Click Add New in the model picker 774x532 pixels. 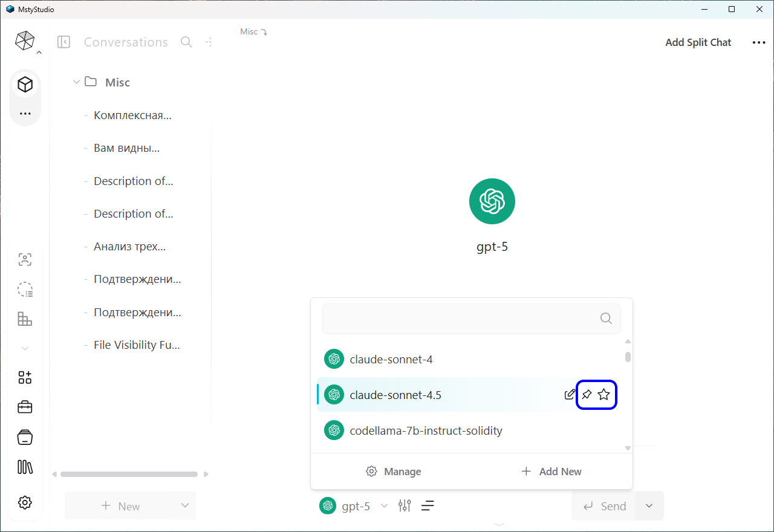click(x=551, y=472)
